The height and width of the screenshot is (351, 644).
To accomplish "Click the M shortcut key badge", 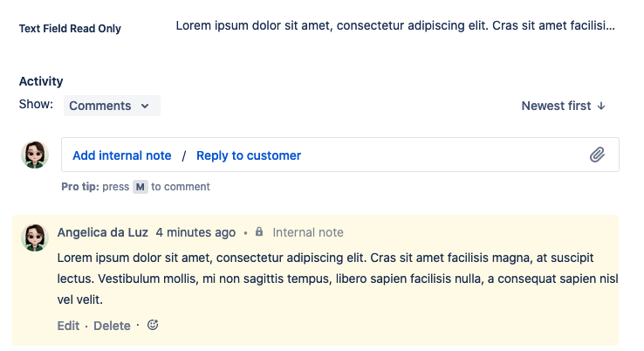I will tap(140, 187).
